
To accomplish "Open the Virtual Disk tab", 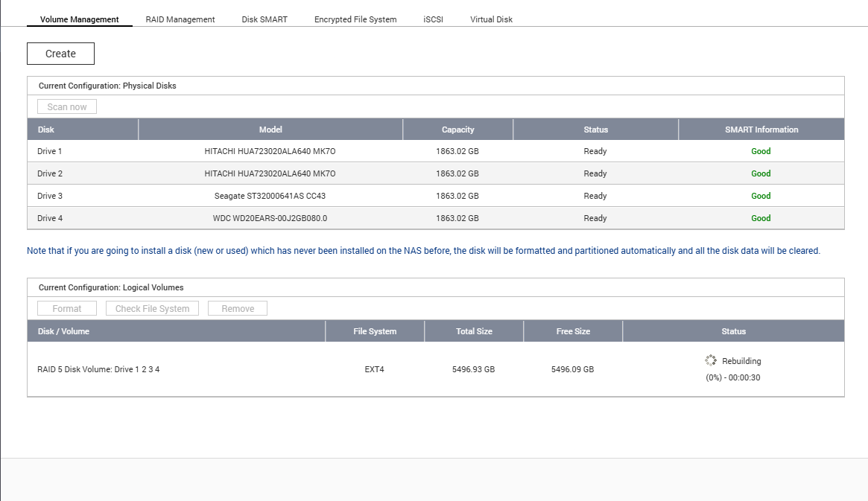I will [491, 19].
